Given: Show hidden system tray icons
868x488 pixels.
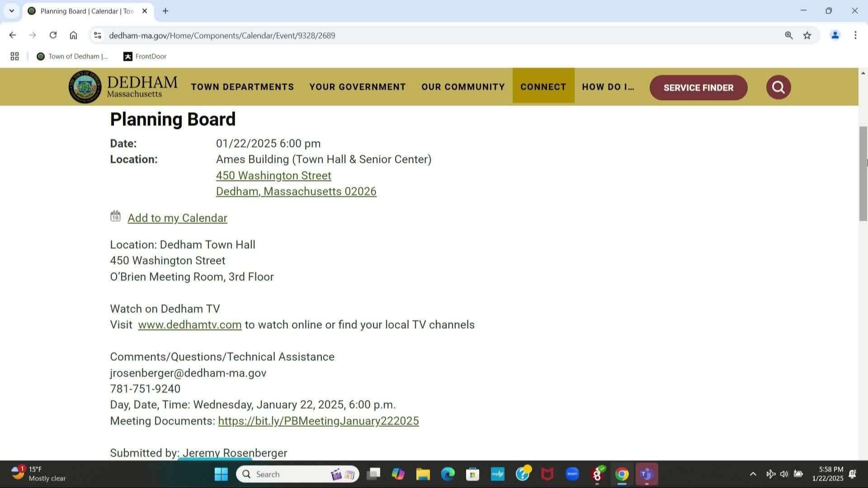Looking at the screenshot, I should (753, 474).
